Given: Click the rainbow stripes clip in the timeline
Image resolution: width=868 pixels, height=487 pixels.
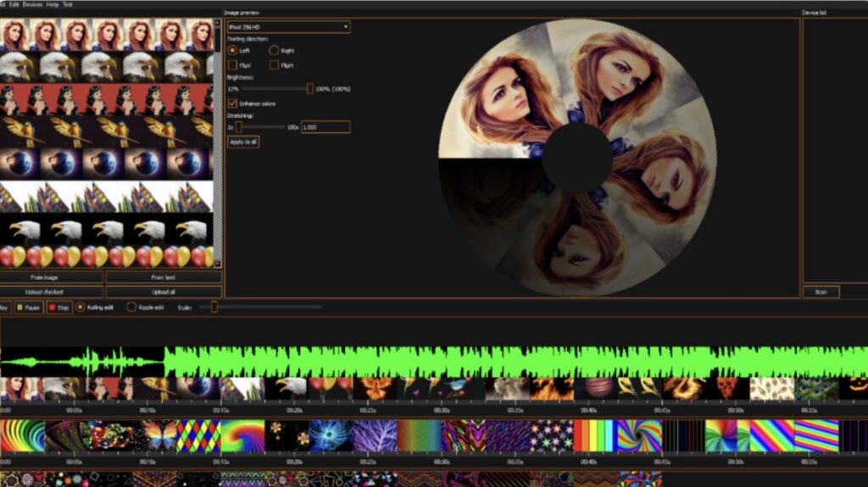Looking at the screenshot, I should (x=595, y=436).
